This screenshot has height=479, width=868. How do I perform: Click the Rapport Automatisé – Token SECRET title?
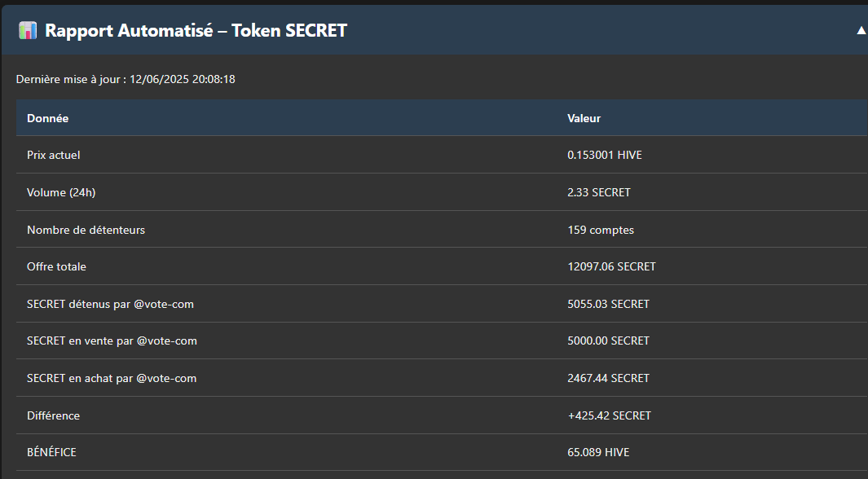(196, 30)
